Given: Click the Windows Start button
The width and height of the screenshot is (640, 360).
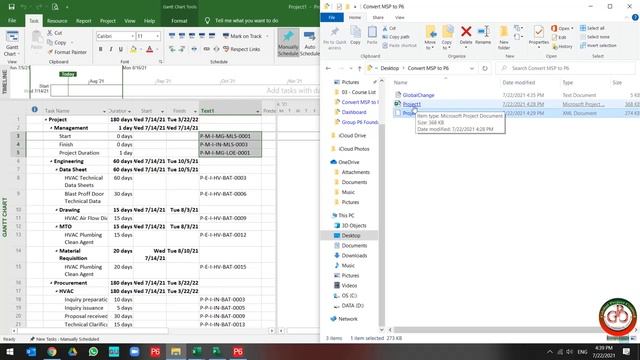Looking at the screenshot, I should 10,351.
